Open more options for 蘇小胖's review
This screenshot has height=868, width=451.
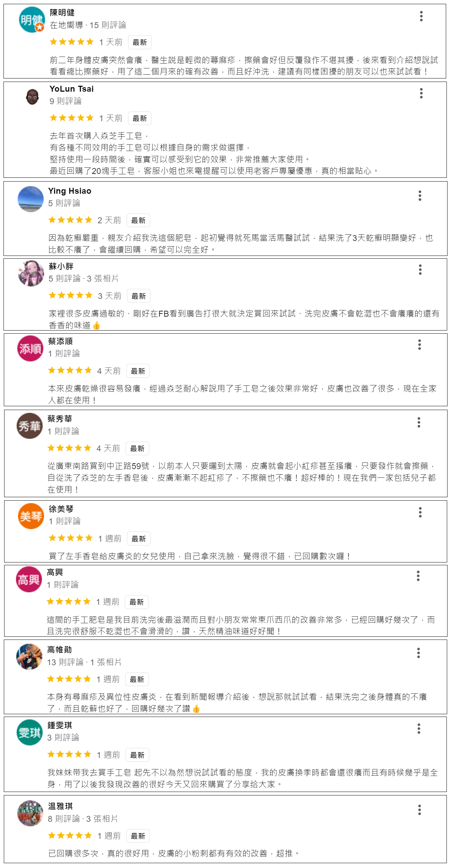pyautogui.click(x=420, y=269)
